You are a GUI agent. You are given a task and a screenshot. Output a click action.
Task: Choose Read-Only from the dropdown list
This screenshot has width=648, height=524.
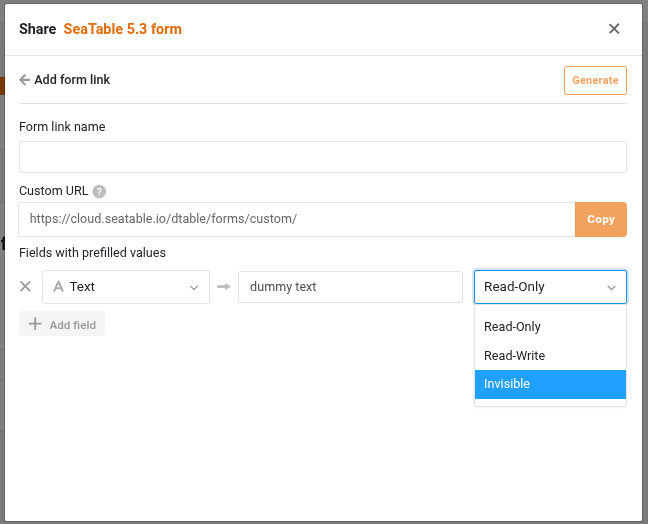click(x=550, y=326)
